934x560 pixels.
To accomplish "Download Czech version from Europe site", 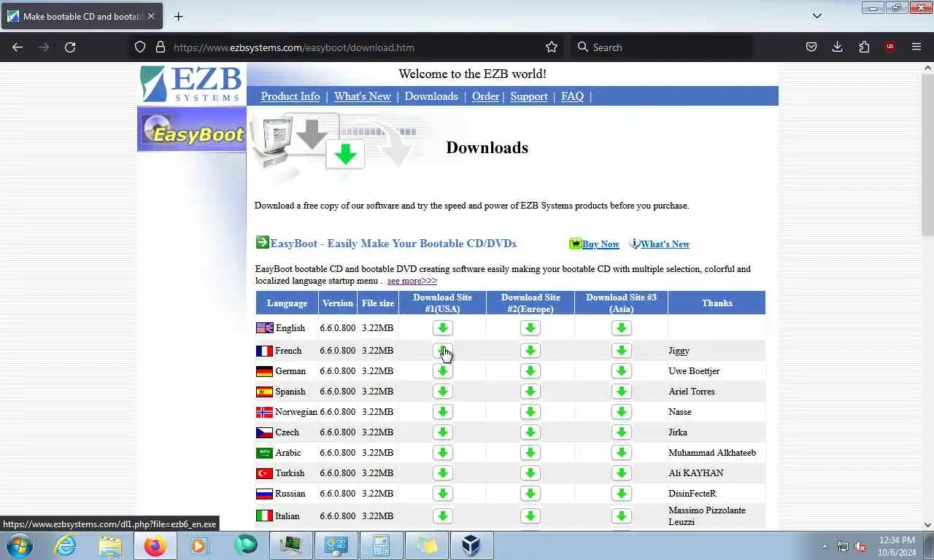I will (530, 432).
